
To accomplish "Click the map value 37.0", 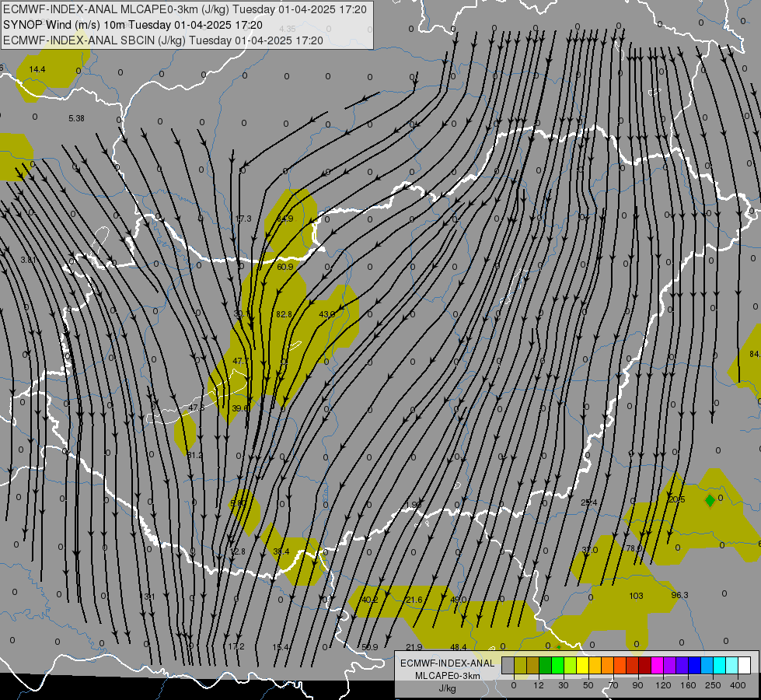I will (590, 550).
